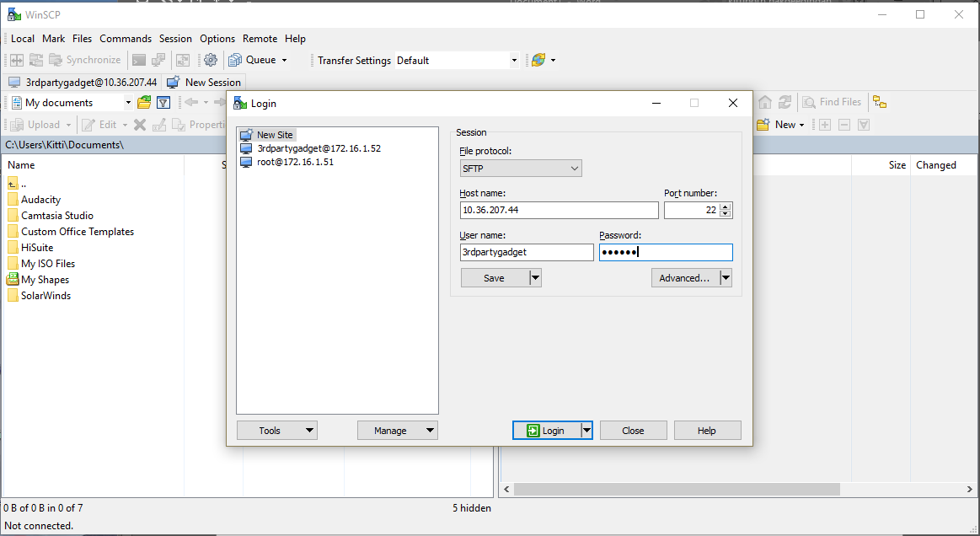Click the remote invert selection icon
Screen dimensions: 980x536
(864, 125)
